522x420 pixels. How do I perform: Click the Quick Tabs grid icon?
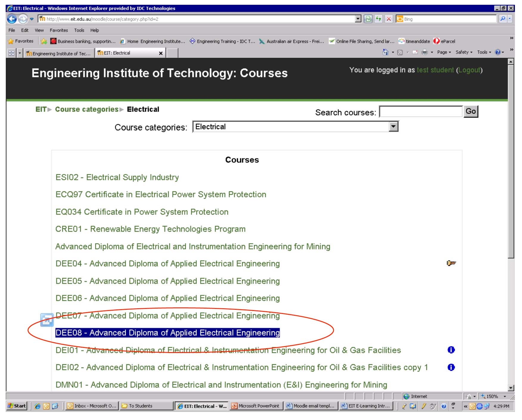tap(12, 53)
